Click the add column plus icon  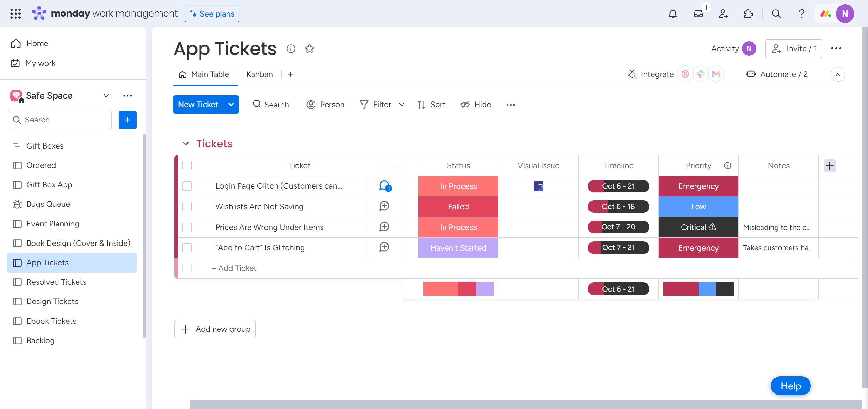pos(829,166)
